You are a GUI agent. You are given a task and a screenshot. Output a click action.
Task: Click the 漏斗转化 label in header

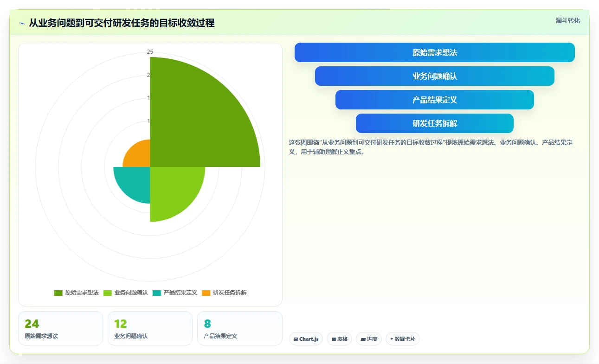coord(567,20)
